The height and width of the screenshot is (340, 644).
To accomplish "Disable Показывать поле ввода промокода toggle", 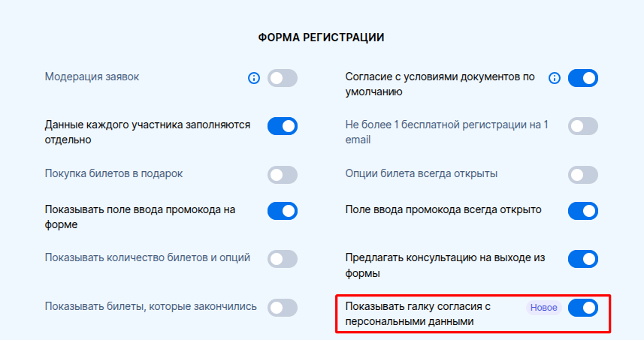I will point(283,211).
